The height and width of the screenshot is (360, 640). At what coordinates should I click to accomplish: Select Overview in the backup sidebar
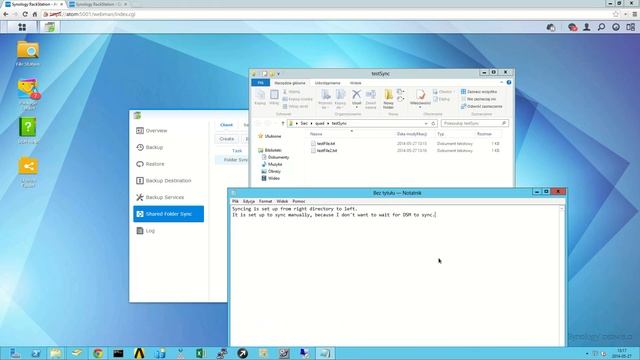point(168,131)
